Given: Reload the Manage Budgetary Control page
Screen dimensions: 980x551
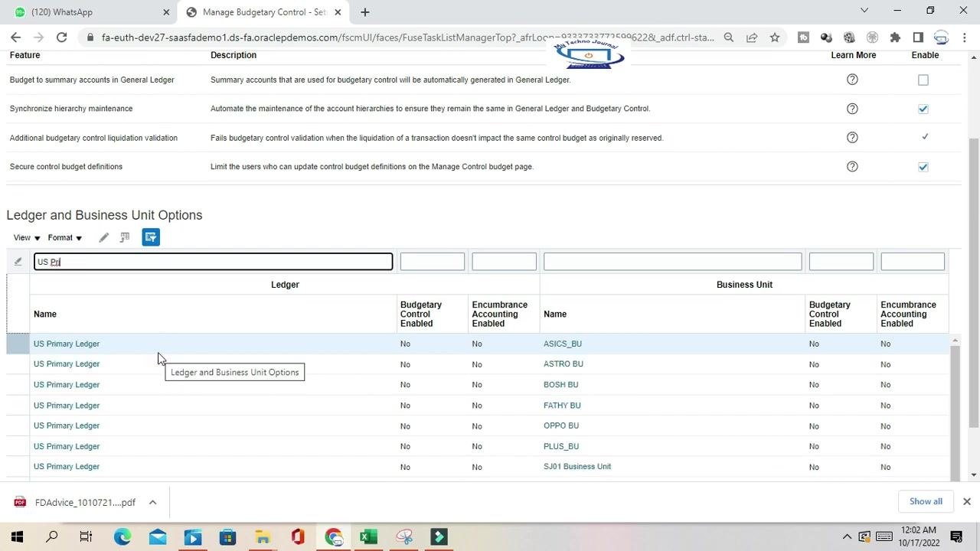Looking at the screenshot, I should pyautogui.click(x=61, y=37).
